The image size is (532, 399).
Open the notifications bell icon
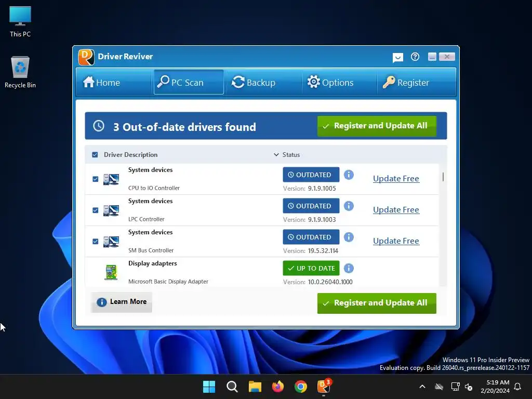518,387
